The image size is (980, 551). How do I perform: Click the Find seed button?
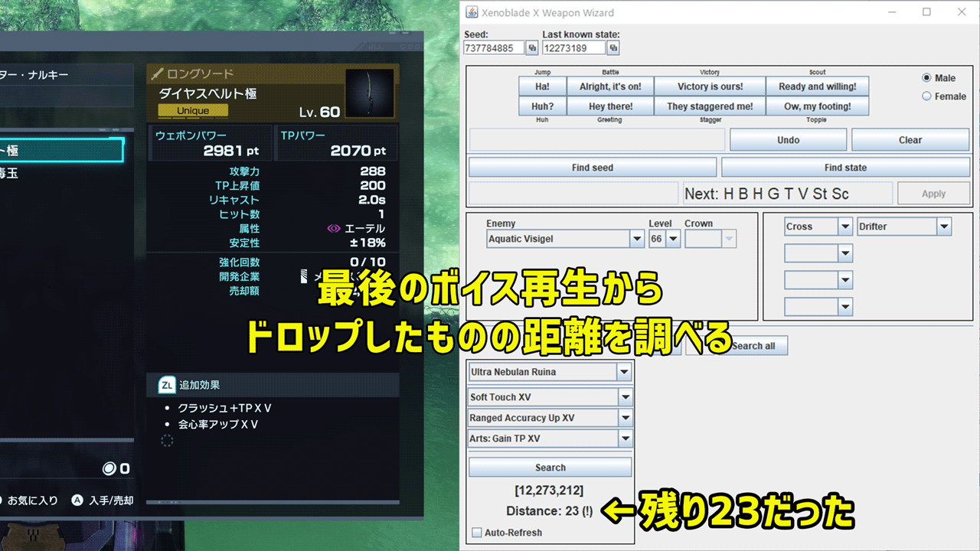click(x=592, y=168)
